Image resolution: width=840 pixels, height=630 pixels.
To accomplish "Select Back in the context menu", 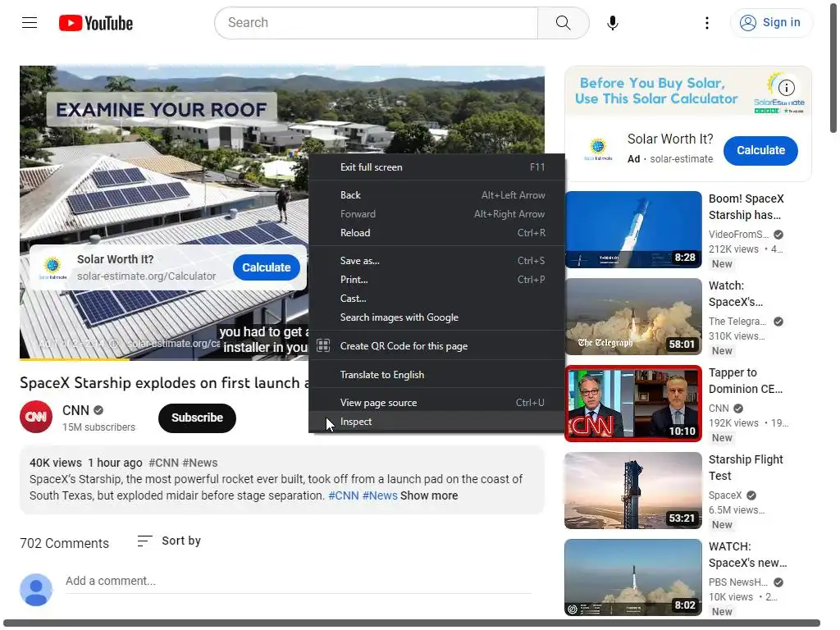I will click(x=436, y=195).
